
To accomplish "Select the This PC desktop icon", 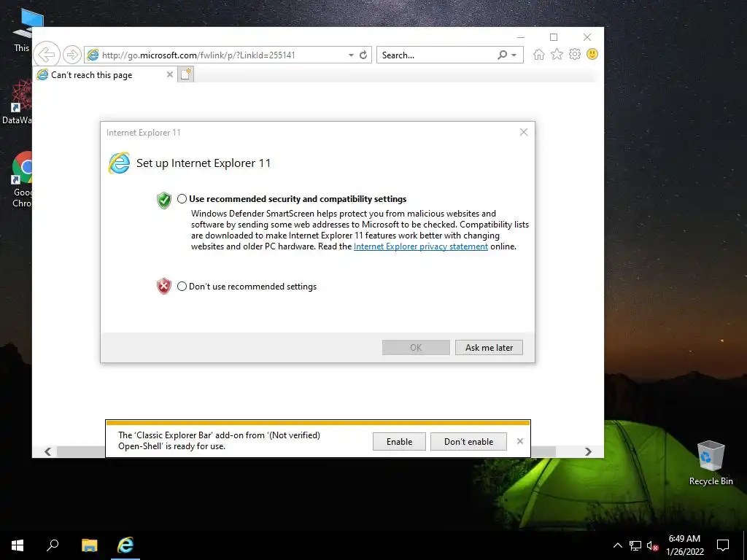I will point(21,30).
